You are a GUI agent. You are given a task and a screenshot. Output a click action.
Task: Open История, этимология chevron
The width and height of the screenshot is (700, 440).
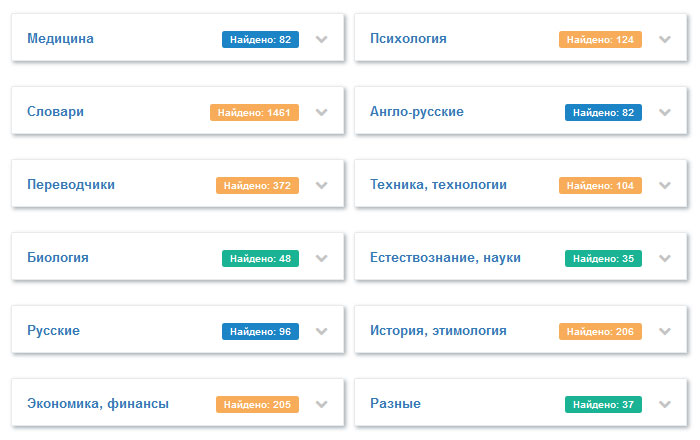664,331
